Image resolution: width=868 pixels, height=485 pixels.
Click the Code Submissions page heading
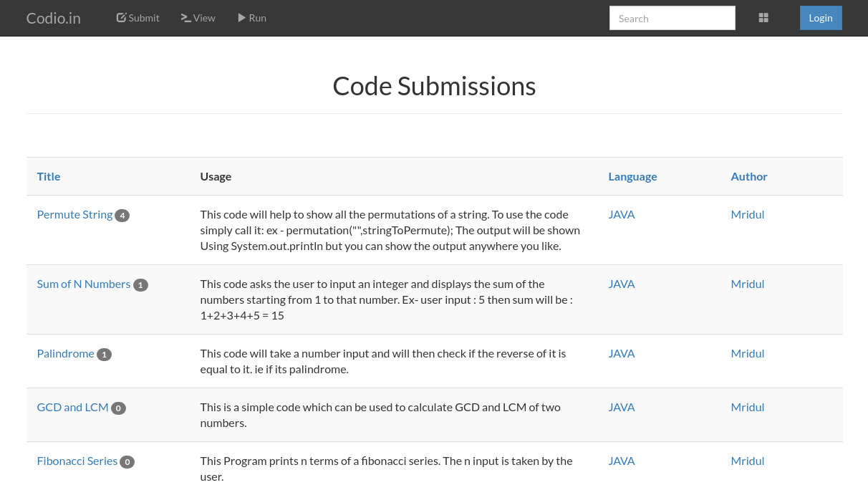pyautogui.click(x=434, y=86)
